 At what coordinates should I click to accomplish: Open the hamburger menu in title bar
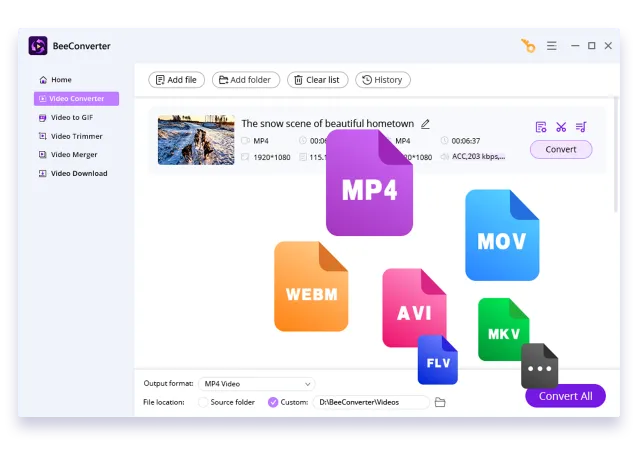[x=552, y=46]
